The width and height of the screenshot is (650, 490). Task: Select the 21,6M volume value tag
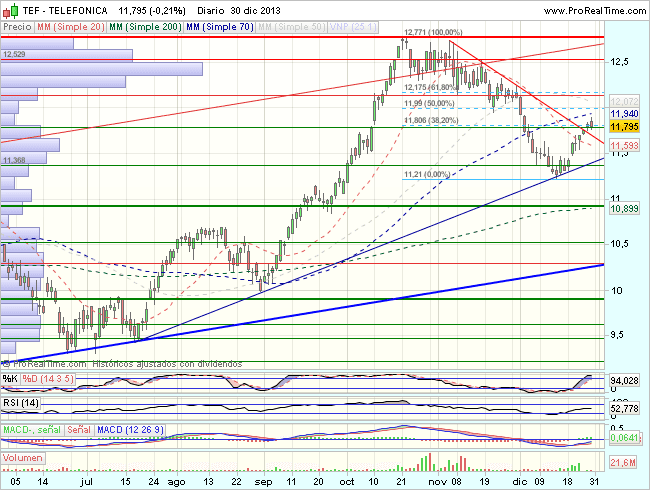(x=623, y=462)
